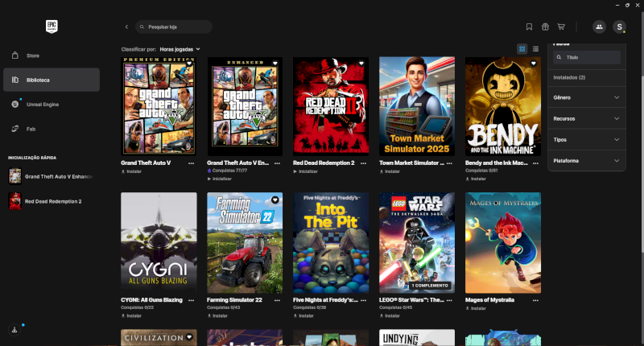Screen dimensions: 644x346
Task: Click the Pesquisar loja search field
Action: (174, 27)
